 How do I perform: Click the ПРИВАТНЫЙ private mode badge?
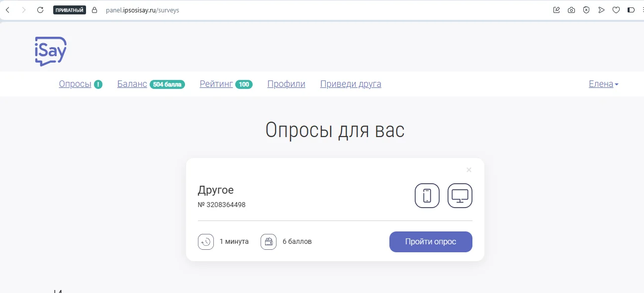click(70, 10)
